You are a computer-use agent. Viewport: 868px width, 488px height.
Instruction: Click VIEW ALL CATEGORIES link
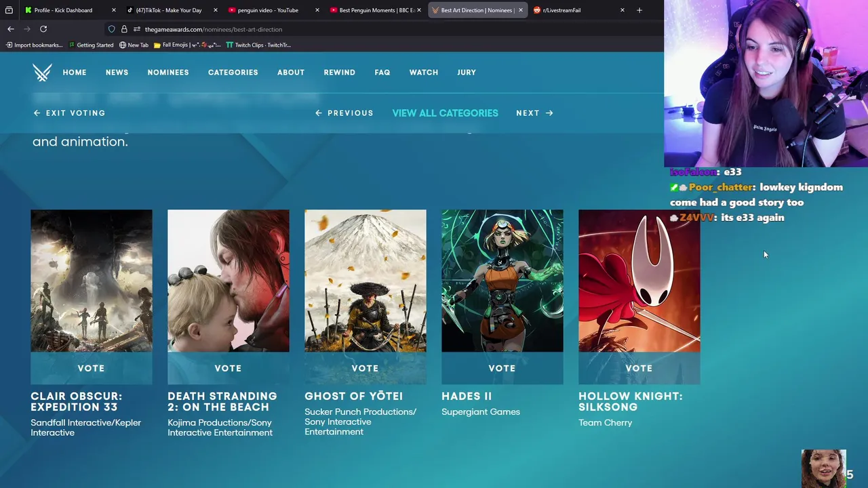coord(445,113)
